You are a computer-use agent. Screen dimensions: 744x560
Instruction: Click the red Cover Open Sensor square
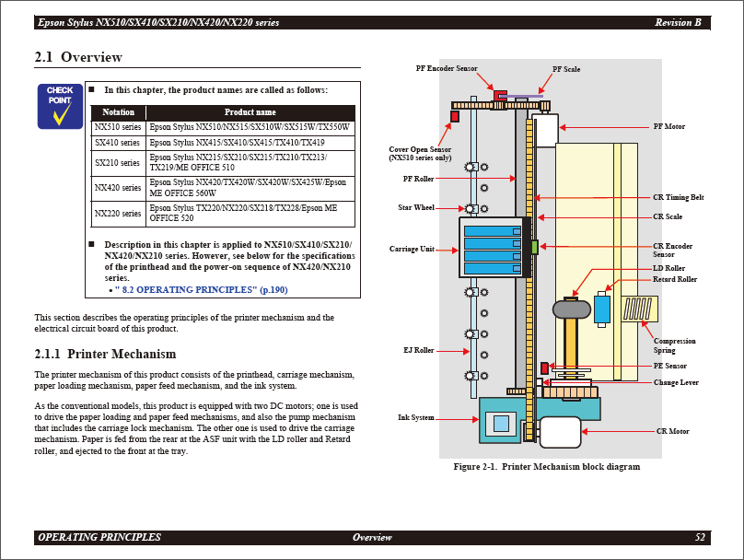[455, 117]
